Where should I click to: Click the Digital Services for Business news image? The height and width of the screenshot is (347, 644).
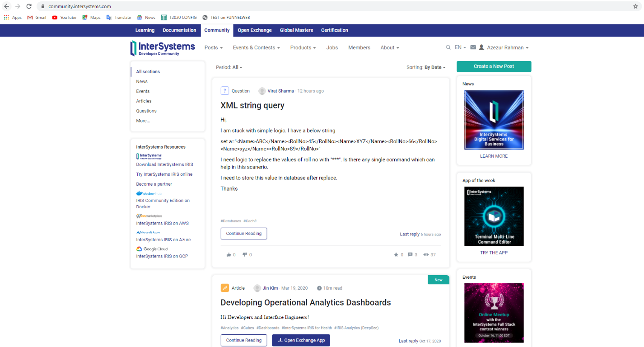tap(494, 120)
